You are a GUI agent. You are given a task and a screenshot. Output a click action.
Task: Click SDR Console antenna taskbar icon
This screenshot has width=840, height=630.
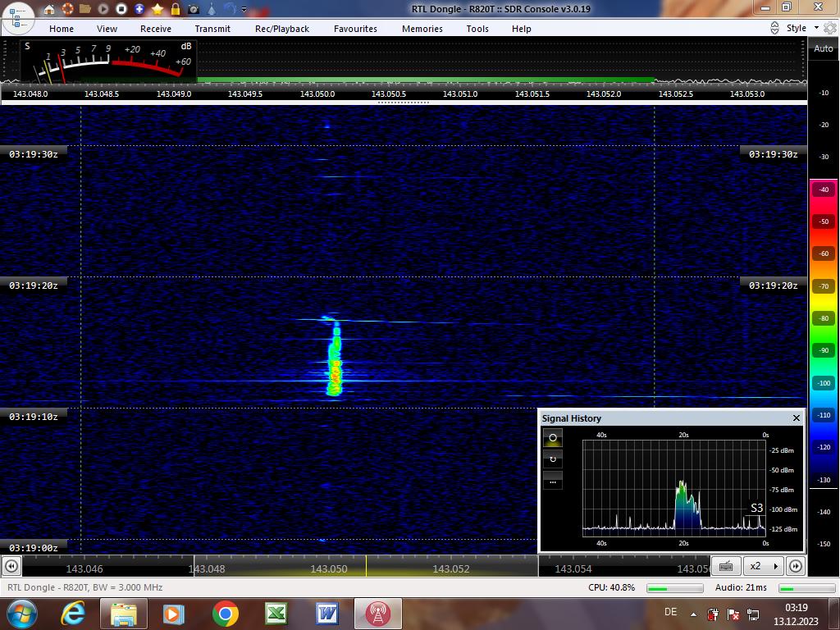(x=377, y=614)
